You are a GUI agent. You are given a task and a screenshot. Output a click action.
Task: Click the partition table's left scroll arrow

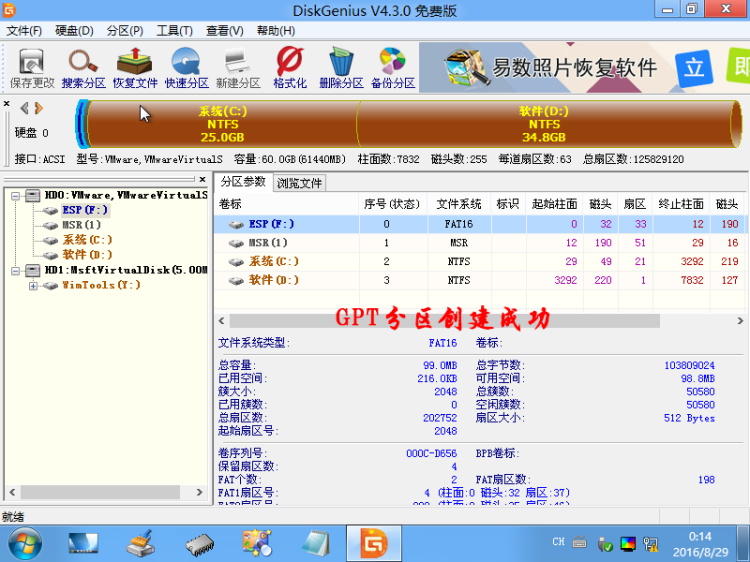221,321
